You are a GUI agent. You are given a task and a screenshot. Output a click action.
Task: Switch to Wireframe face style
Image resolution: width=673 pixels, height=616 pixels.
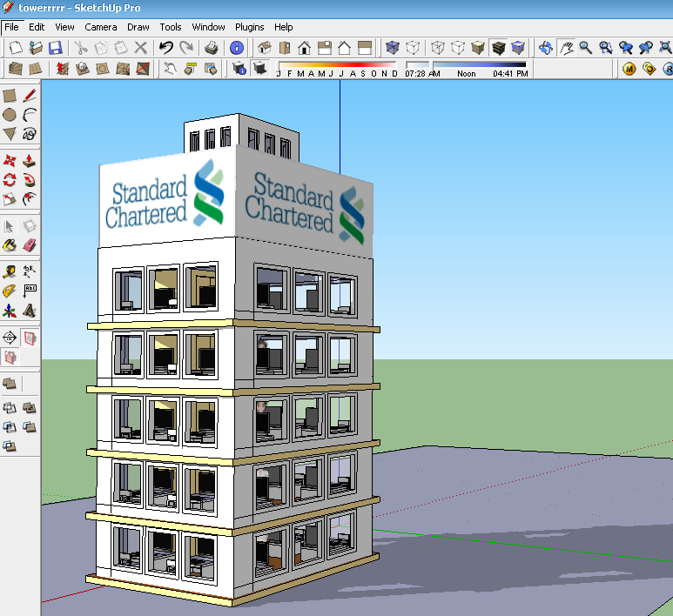click(x=438, y=48)
